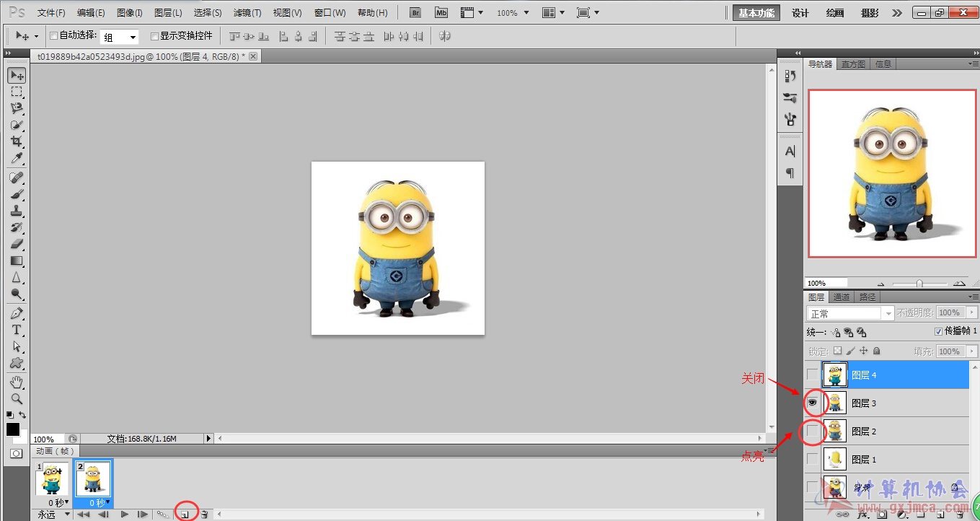Image resolution: width=980 pixels, height=521 pixels.
Task: Select the Clone Stamp tool
Action: [x=17, y=211]
